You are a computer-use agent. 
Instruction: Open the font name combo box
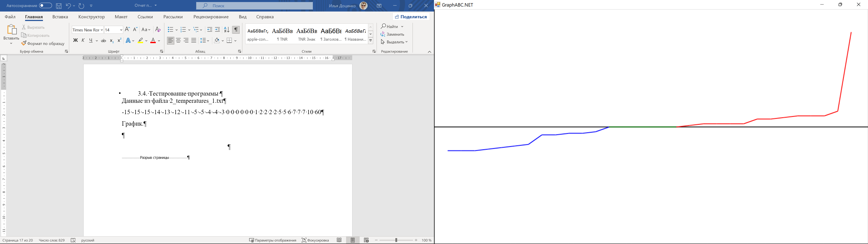tap(88, 30)
